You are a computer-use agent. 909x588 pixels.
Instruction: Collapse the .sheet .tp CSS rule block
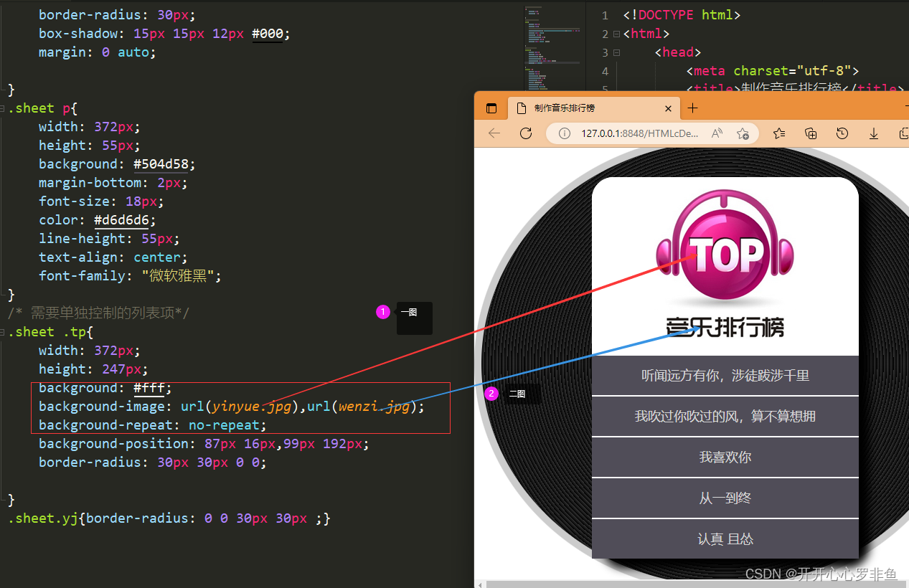[x=4, y=332]
